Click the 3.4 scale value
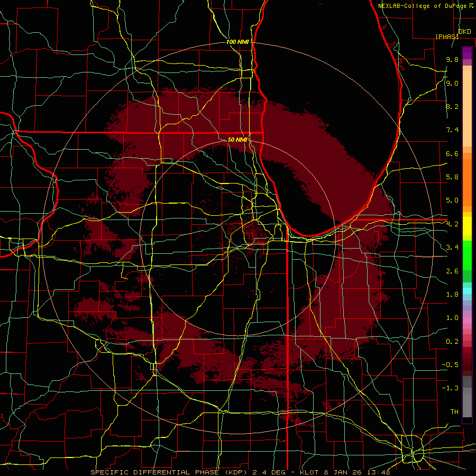 click(x=452, y=248)
